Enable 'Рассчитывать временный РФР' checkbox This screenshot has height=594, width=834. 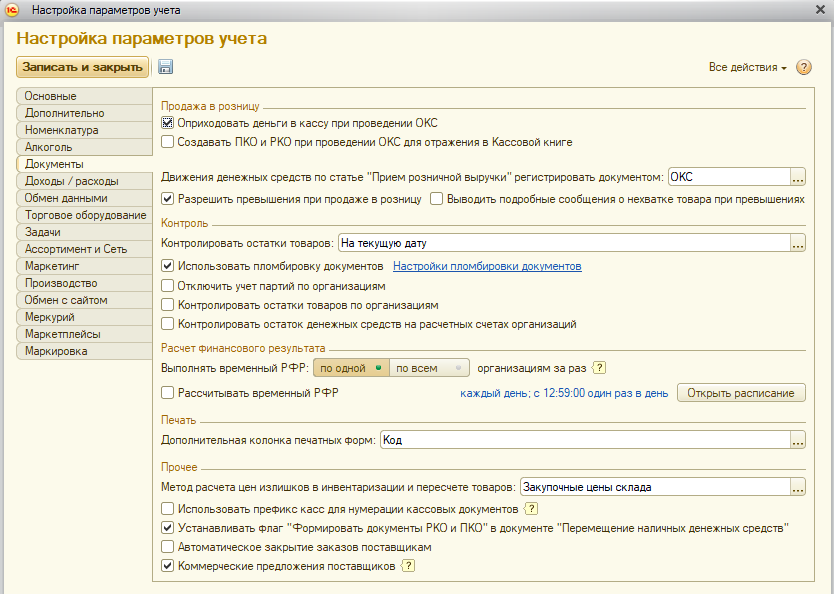coord(168,393)
